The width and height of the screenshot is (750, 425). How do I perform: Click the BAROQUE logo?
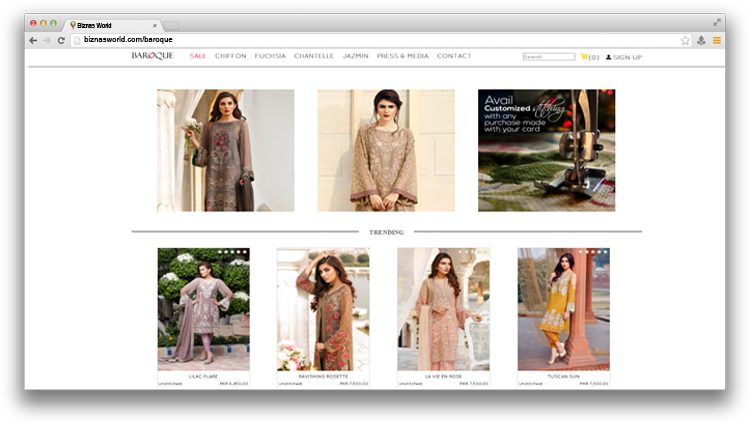pyautogui.click(x=153, y=56)
